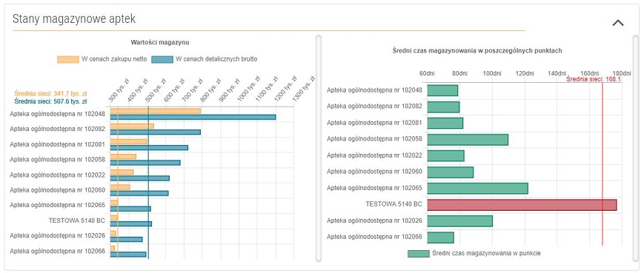644x273 pixels.
Task: Click the left chart's vertical scrollbar
Action: pos(319,148)
